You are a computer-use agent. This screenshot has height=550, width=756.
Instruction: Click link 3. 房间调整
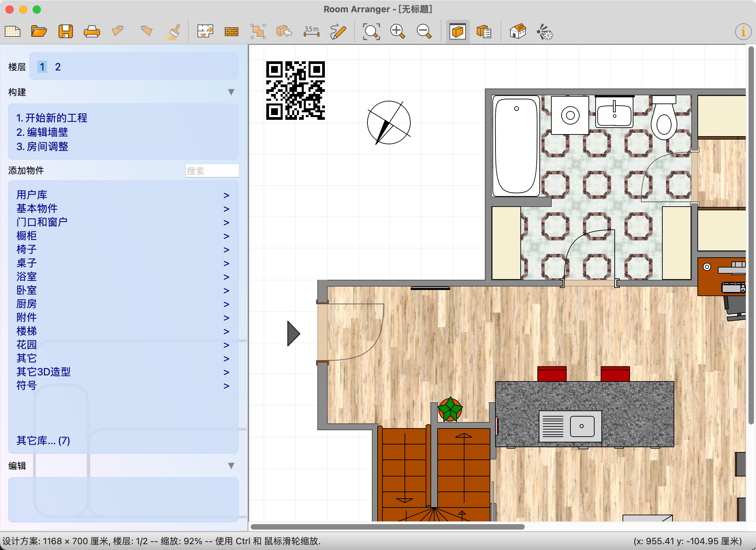click(42, 146)
